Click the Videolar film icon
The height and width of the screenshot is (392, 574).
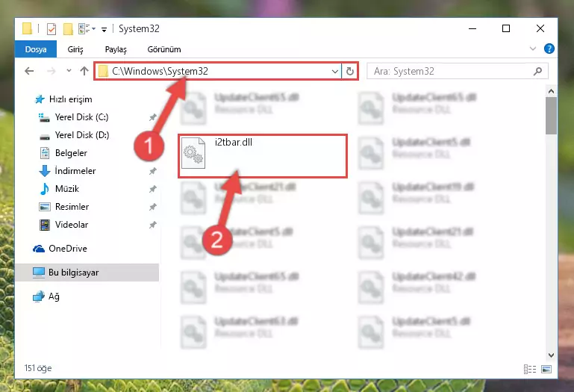coord(45,225)
